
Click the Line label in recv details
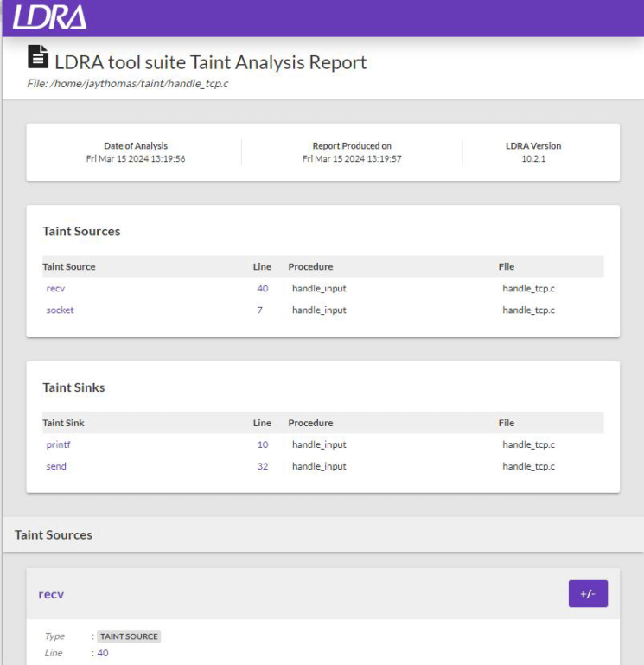[54, 653]
